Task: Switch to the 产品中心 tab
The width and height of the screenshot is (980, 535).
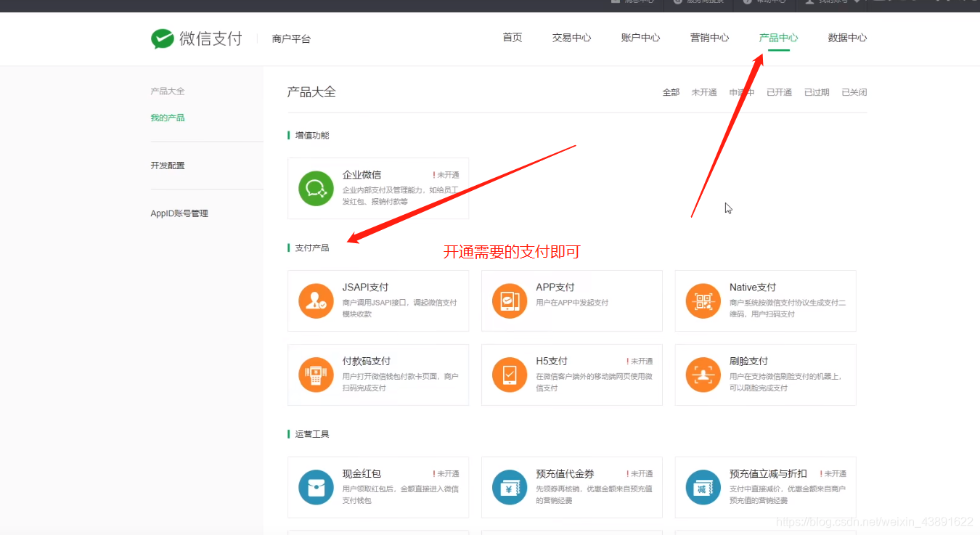Action: (778, 38)
